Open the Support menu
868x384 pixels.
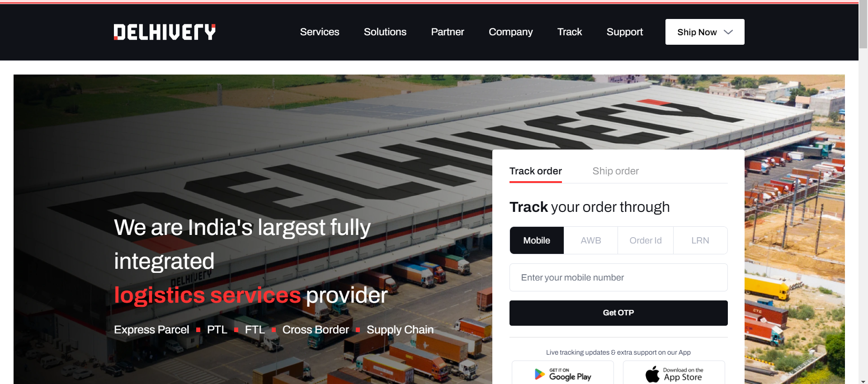click(625, 32)
